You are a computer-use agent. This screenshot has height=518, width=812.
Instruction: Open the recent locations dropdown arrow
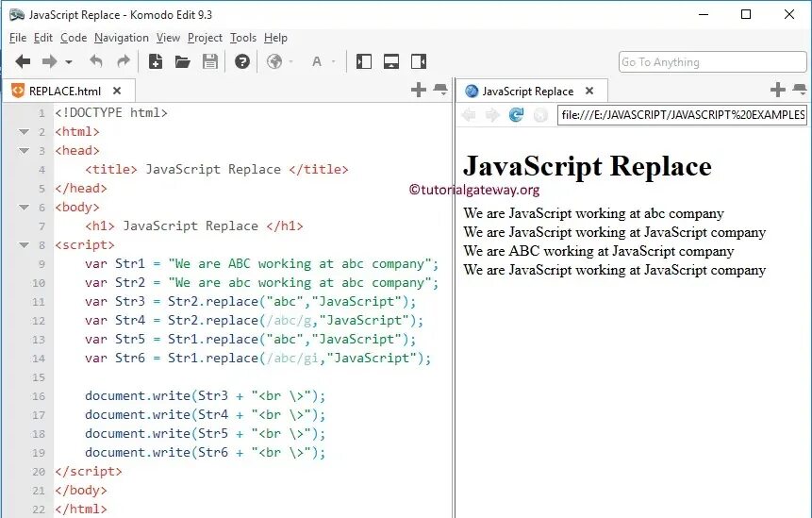pyautogui.click(x=69, y=62)
